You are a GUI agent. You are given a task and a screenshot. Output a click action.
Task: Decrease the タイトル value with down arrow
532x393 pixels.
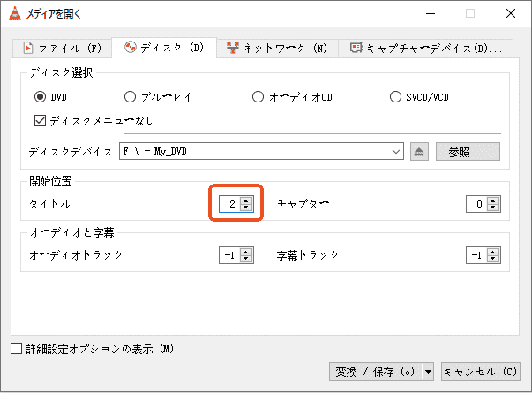(245, 208)
